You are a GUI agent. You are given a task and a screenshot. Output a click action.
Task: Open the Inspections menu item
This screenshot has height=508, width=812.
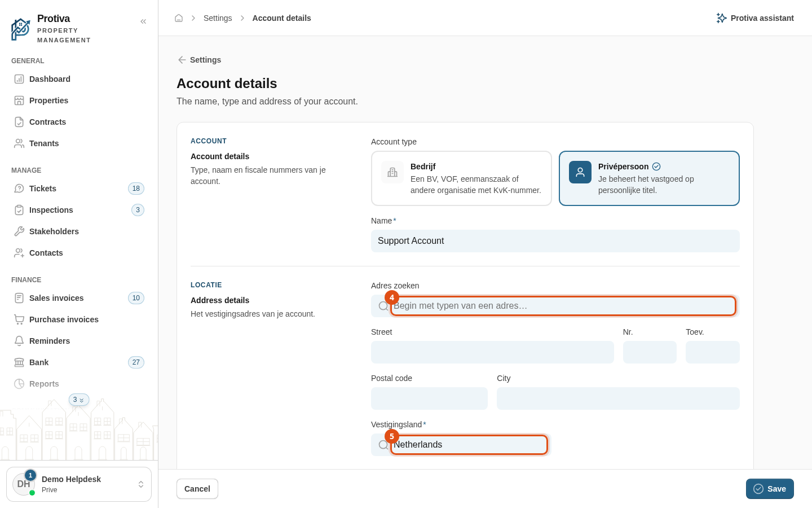click(79, 210)
